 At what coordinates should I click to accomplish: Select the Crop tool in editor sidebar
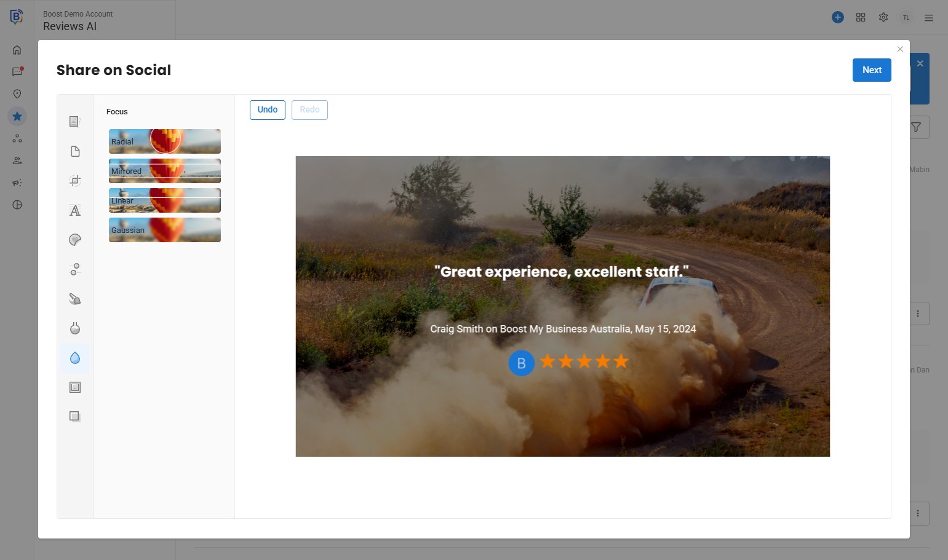(x=75, y=181)
